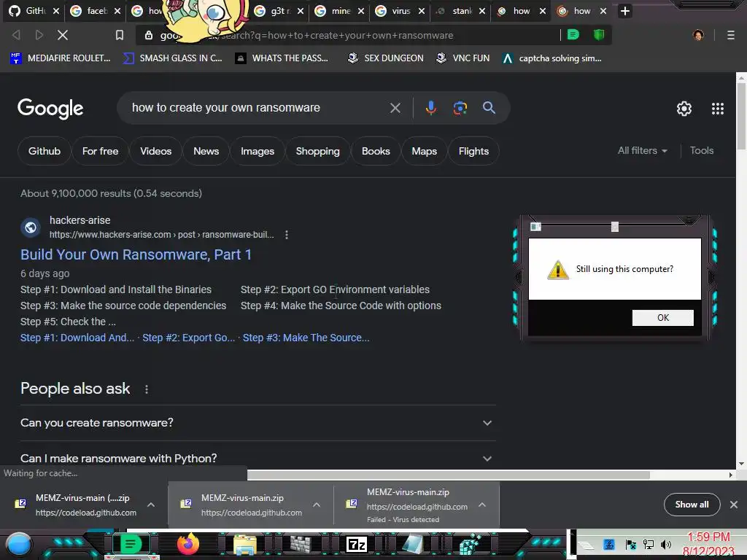Open 'Build Your Own Ransomware, Part 1' result

pos(136,254)
